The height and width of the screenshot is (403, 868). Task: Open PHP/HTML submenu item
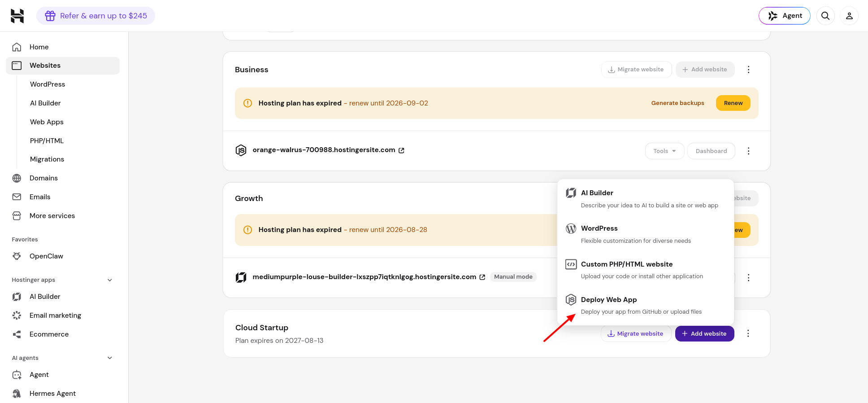47,141
